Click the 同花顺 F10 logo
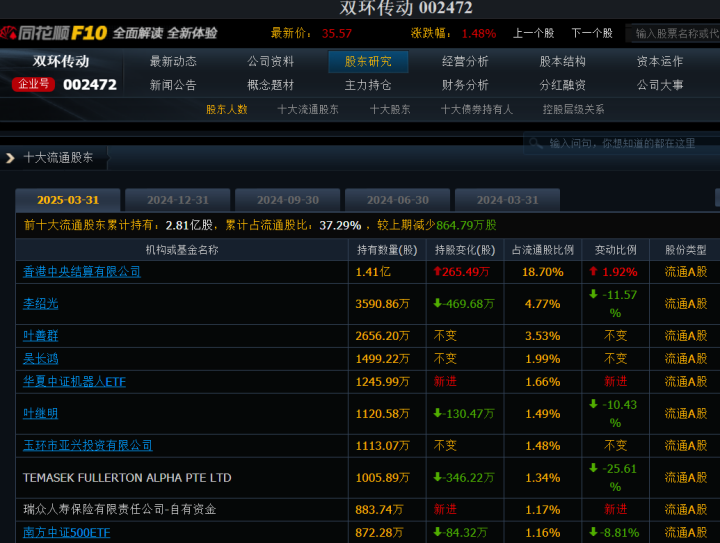 pyautogui.click(x=54, y=33)
